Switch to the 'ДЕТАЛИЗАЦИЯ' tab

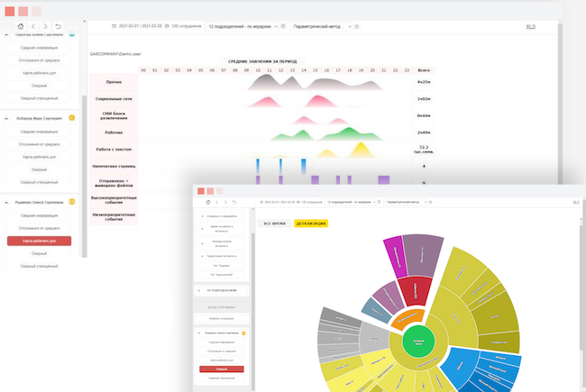point(311,223)
